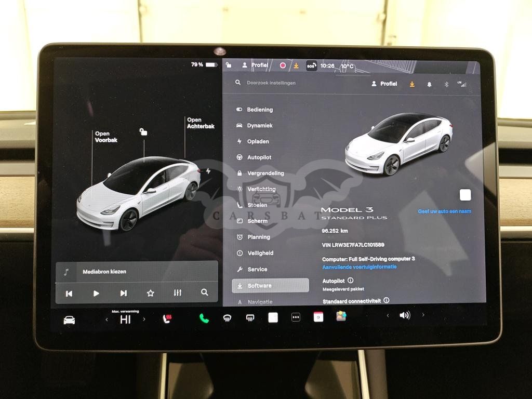The height and width of the screenshot is (399, 532).
Task: Tap the volume speaker icon
Action: [x=405, y=315]
